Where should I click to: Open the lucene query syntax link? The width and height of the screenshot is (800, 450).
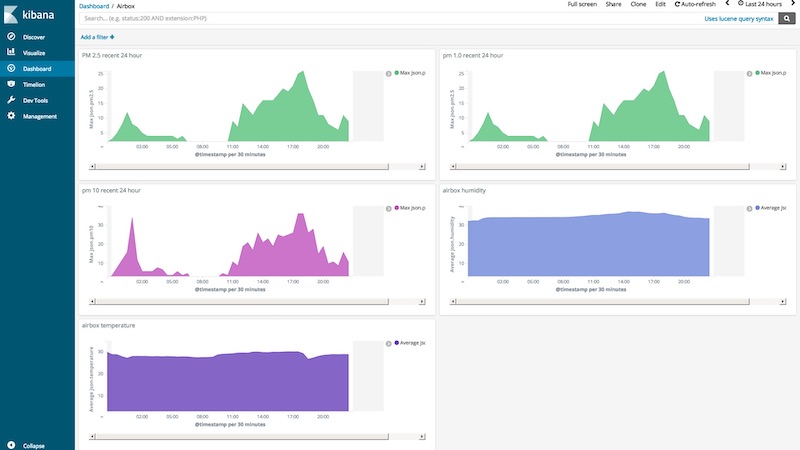(x=738, y=18)
